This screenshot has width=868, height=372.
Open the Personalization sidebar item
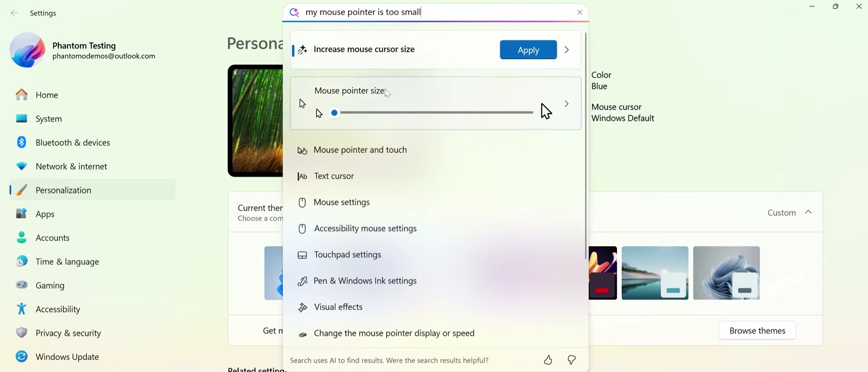click(x=92, y=190)
